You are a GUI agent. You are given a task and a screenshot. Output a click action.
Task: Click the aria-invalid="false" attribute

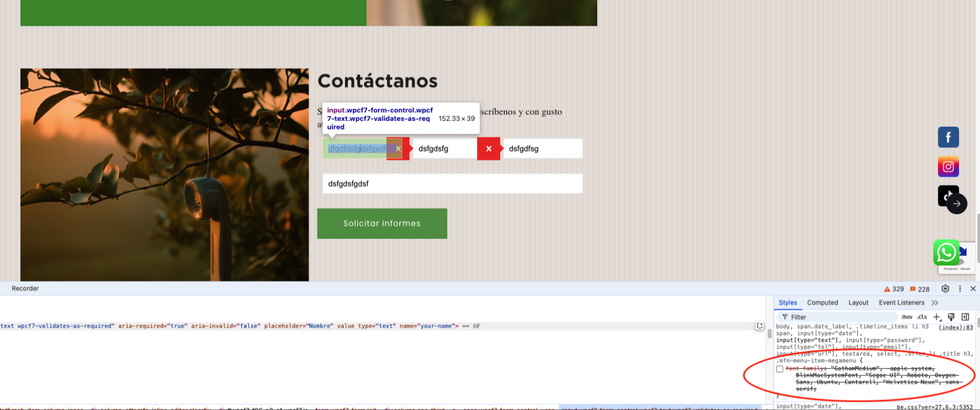click(x=225, y=326)
